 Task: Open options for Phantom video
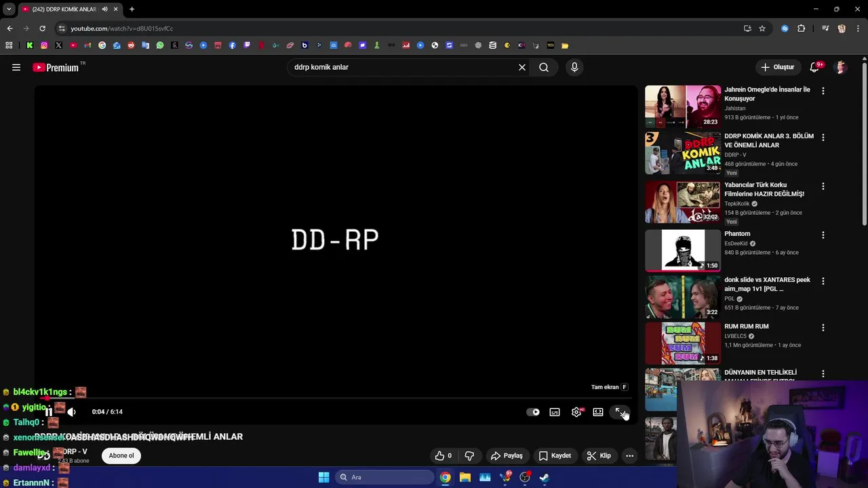823,235
